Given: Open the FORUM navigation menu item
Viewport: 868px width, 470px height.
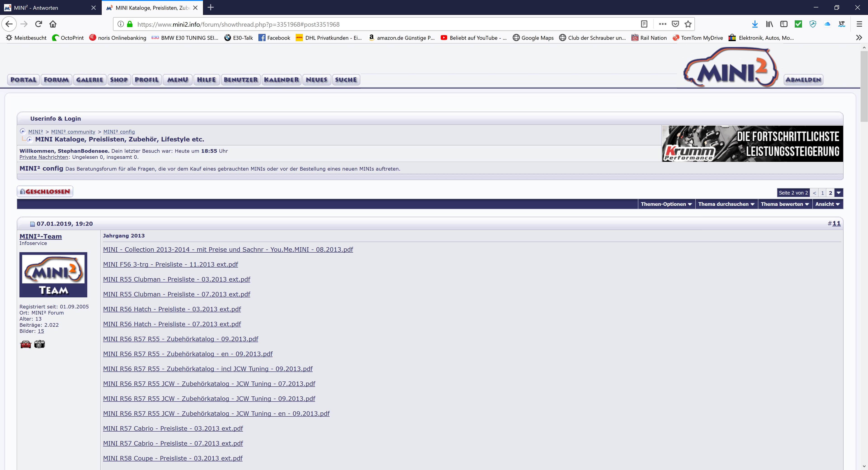Looking at the screenshot, I should [x=56, y=80].
